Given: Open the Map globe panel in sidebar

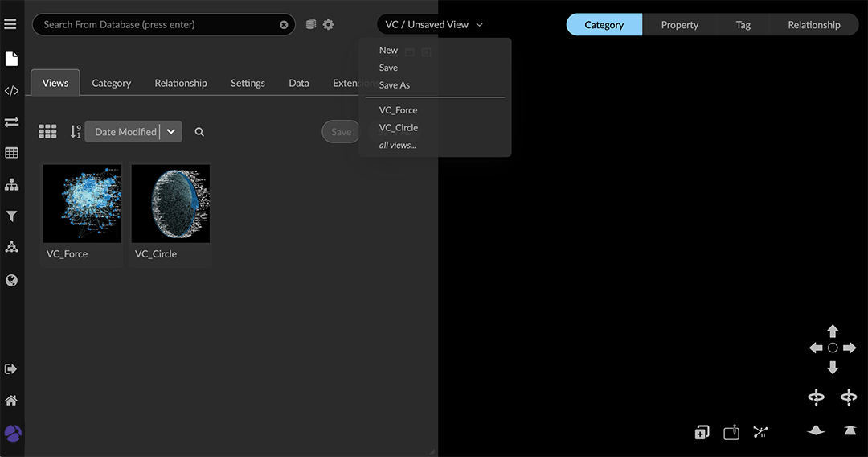Looking at the screenshot, I should tap(11, 281).
